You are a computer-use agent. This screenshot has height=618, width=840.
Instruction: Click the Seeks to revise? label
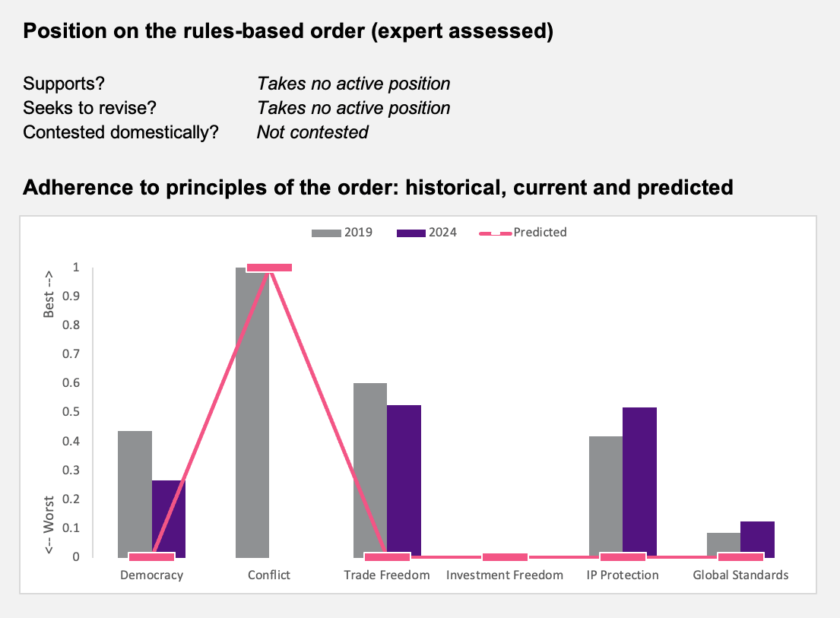tap(90, 108)
